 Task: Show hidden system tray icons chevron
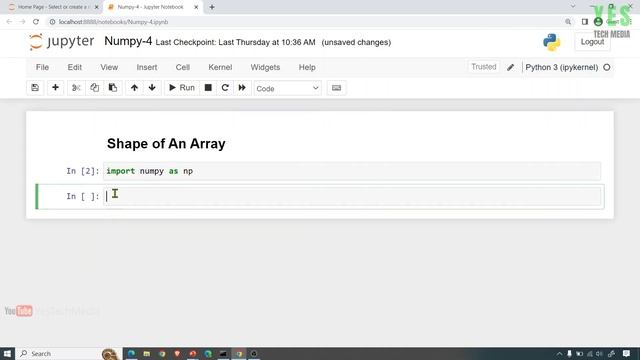559,353
